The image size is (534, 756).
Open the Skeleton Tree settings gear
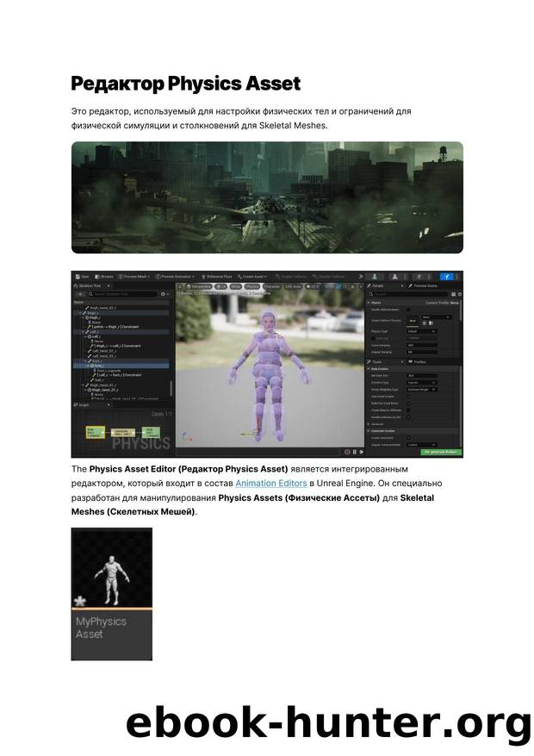165,294
